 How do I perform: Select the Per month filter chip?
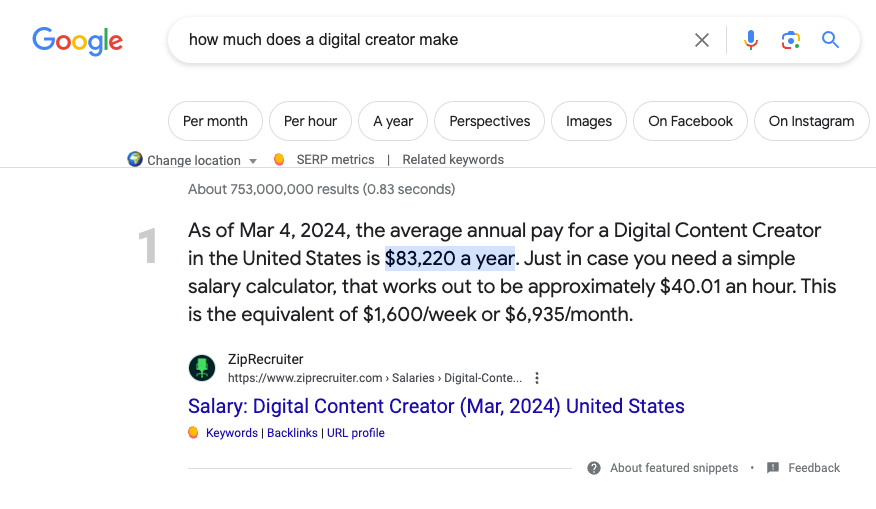215,121
